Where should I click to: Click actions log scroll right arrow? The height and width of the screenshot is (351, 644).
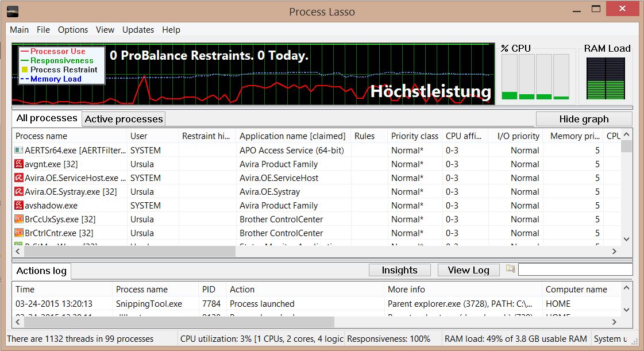(x=615, y=322)
